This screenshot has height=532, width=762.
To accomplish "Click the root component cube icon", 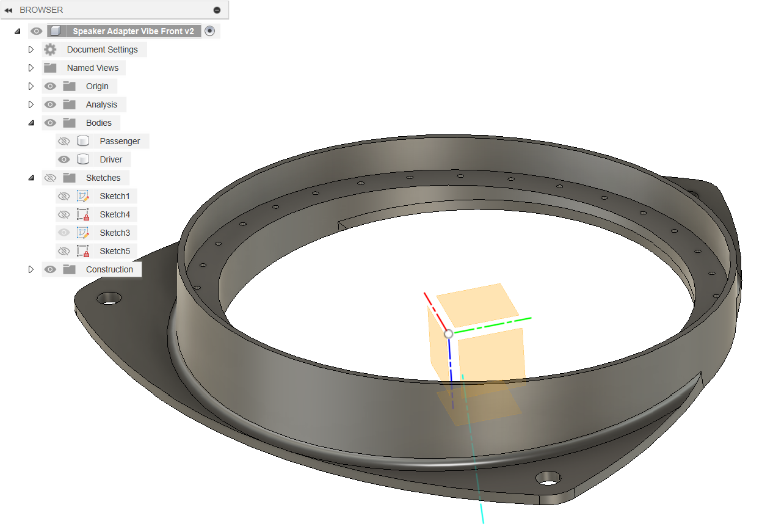I will tap(56, 31).
